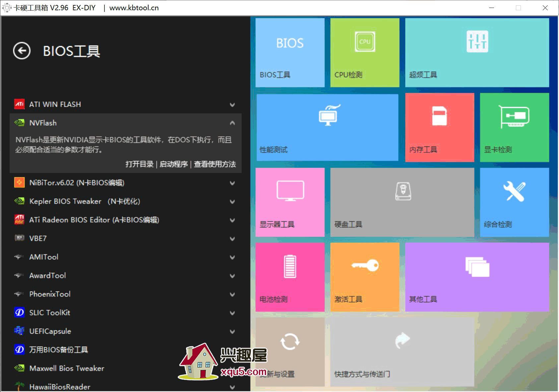Click the VBE7 chip icon
The height and width of the screenshot is (392, 559).
(19, 238)
